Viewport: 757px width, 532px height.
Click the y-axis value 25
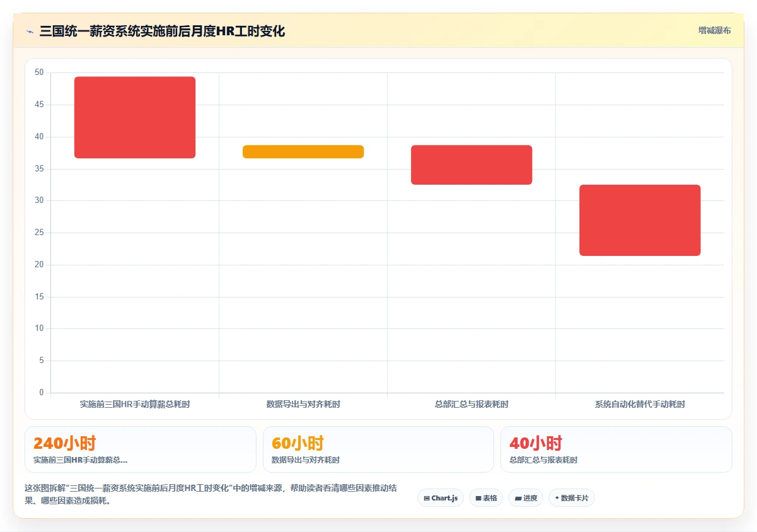pos(39,233)
